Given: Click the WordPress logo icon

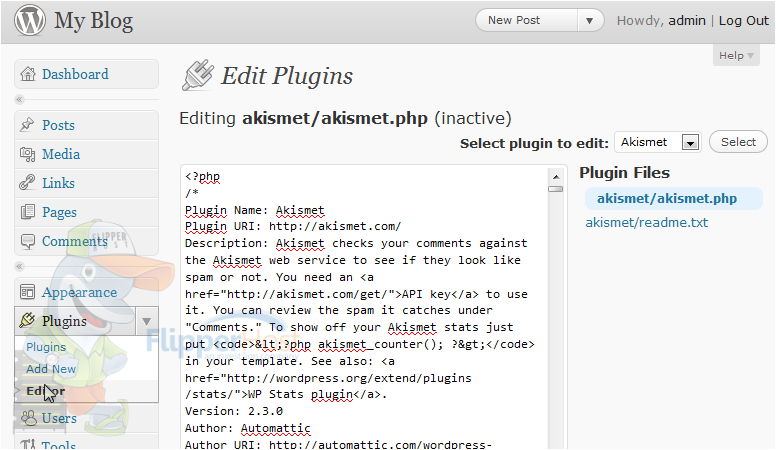Looking at the screenshot, I should point(30,20).
